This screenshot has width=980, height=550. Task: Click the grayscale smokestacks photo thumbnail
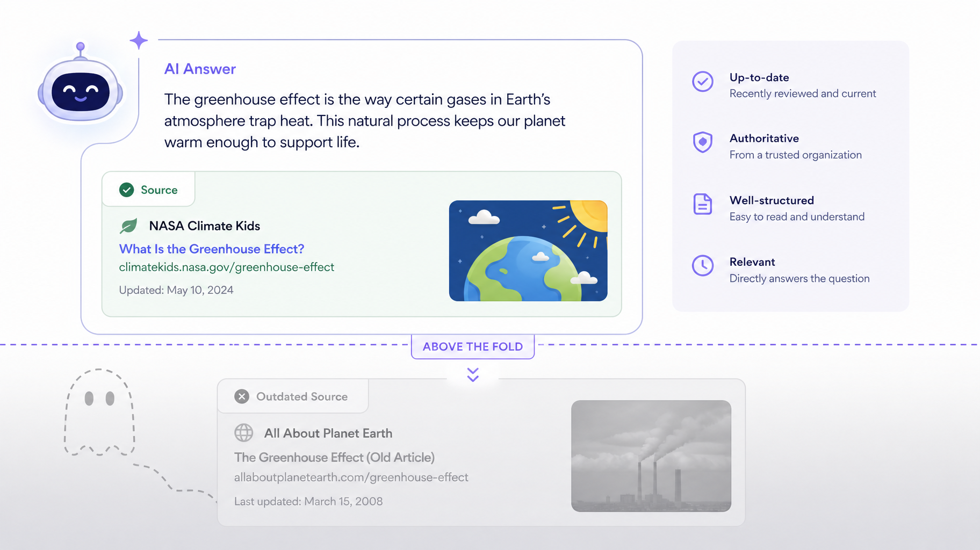click(x=651, y=456)
